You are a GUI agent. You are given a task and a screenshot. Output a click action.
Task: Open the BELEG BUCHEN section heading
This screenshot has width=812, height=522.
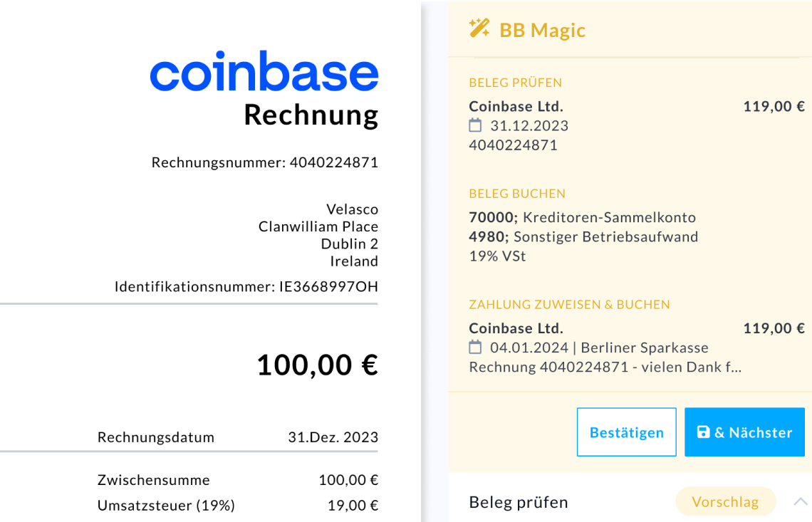[x=517, y=194]
